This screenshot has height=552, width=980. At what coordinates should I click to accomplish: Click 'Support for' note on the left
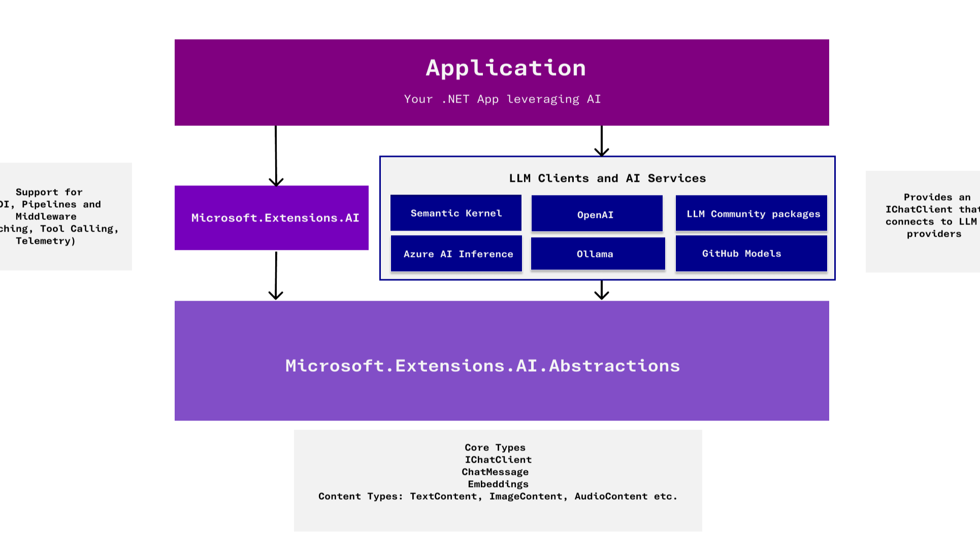tap(49, 192)
